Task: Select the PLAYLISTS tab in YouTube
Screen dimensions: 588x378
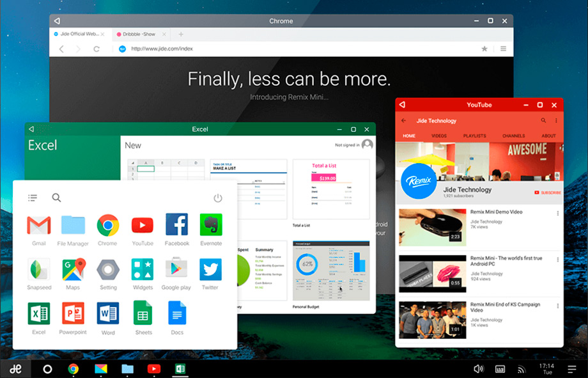Action: (474, 136)
